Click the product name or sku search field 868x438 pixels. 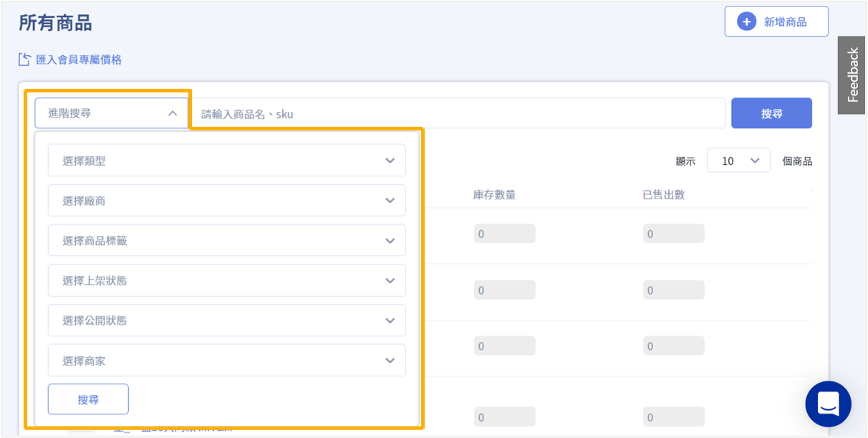tap(458, 113)
